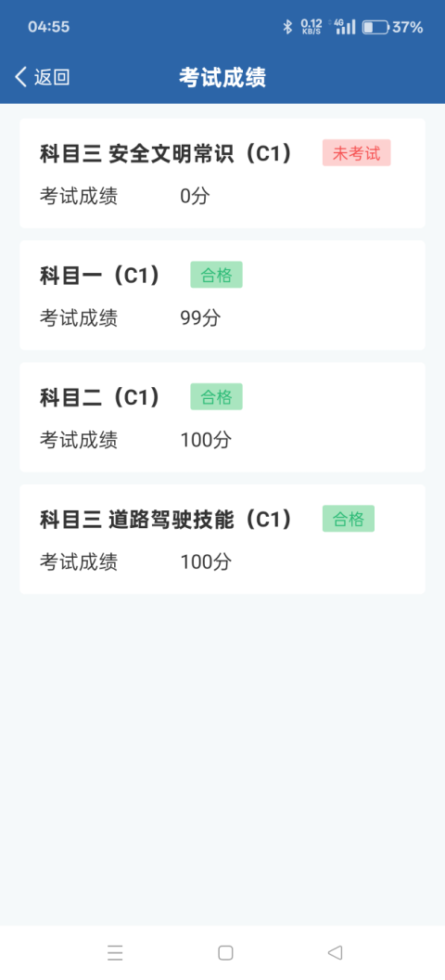This screenshot has height=980, width=445.
Task: Tap 合格 badge next to 科目二
Action: (217, 397)
